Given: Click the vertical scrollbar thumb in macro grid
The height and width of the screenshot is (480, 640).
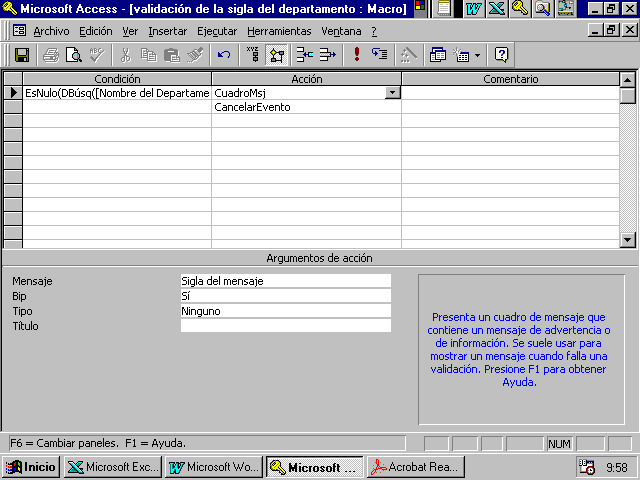Looking at the screenshot, I should [627, 95].
